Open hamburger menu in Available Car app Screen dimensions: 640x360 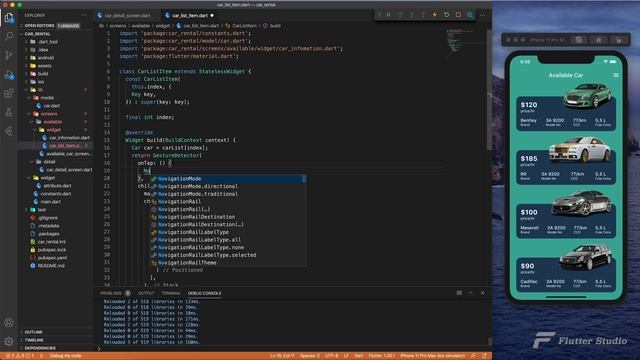[616, 75]
